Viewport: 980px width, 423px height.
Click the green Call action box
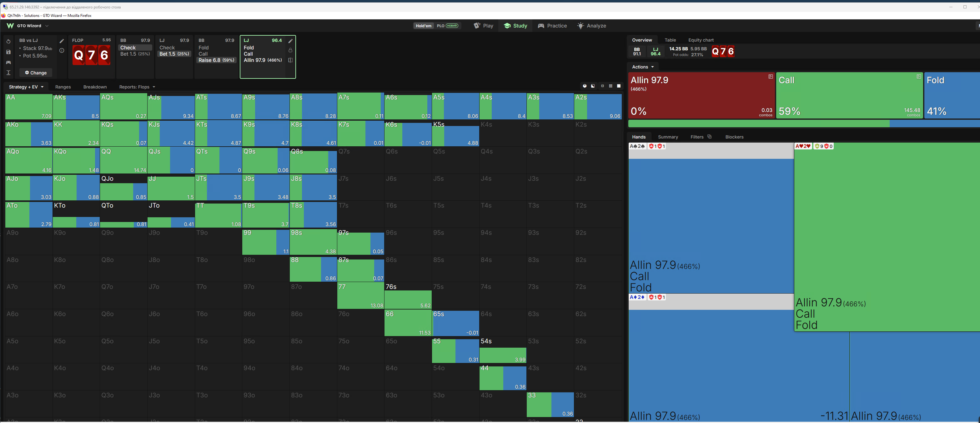pos(849,95)
